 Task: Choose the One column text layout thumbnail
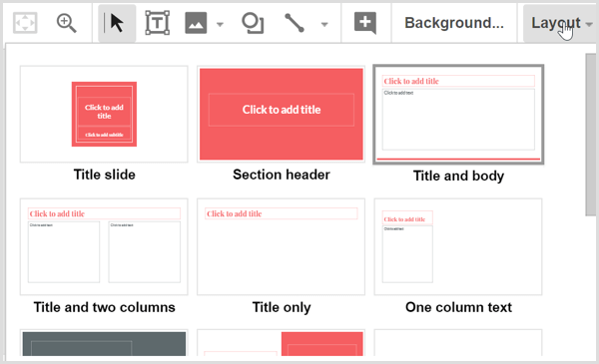[458, 246]
